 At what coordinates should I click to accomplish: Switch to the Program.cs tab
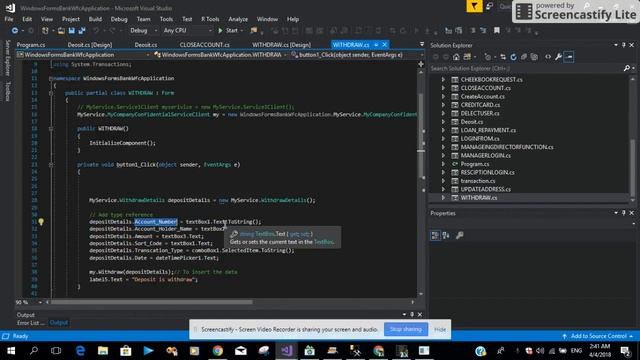click(x=31, y=45)
